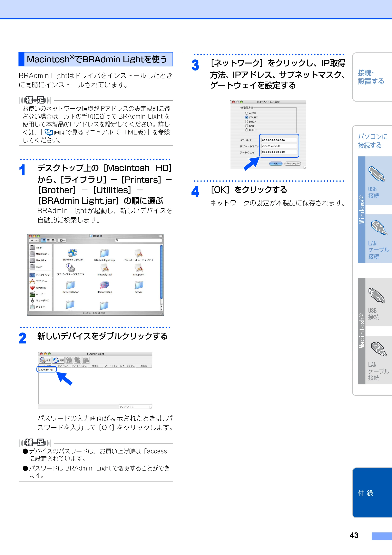The image size is (392, 555).
Task: Switch Finder to column view
Action: [x=53, y=240]
